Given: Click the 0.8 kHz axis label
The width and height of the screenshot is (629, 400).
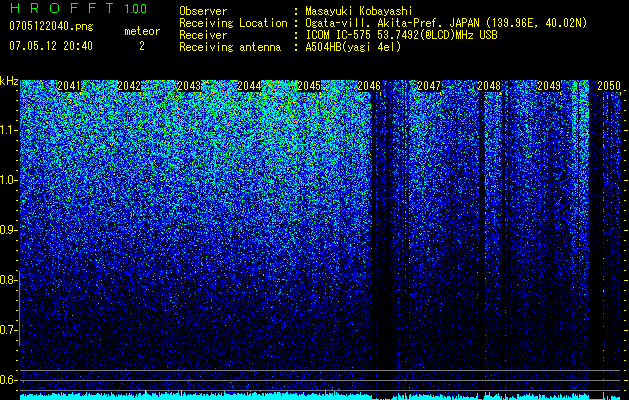Looking at the screenshot, I should click(8, 280).
